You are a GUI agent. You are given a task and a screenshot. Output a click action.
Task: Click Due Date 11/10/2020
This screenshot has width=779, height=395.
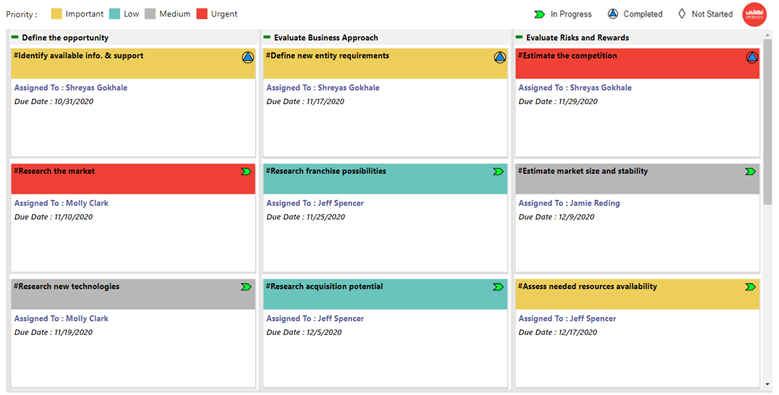coord(53,217)
